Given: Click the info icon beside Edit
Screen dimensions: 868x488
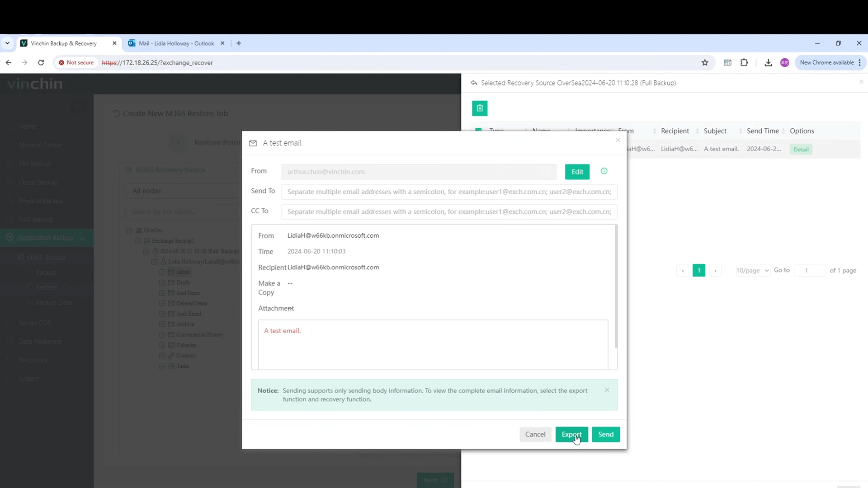Looking at the screenshot, I should [x=604, y=171].
